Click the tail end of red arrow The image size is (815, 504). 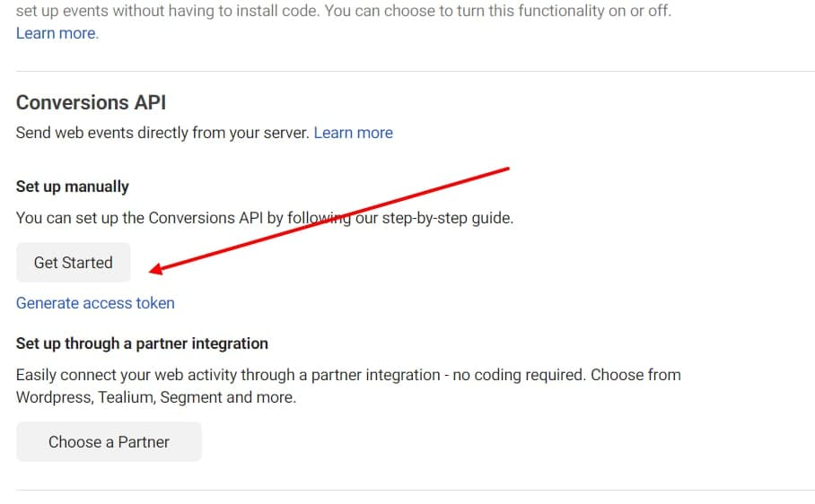coord(506,168)
